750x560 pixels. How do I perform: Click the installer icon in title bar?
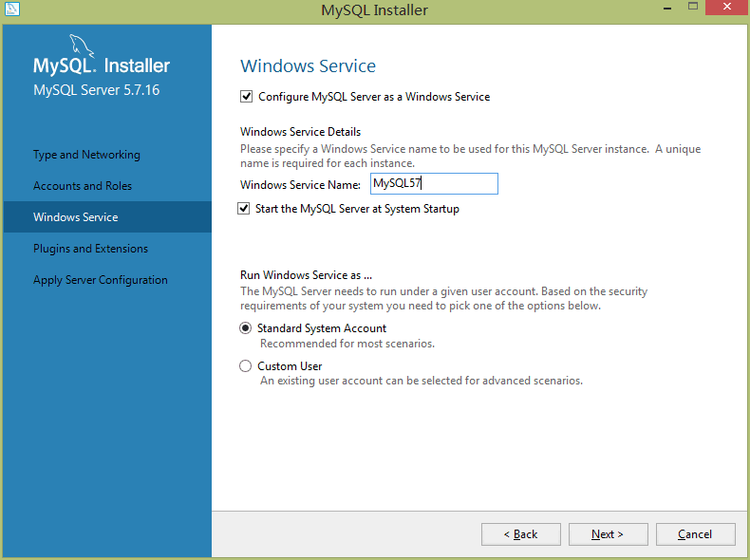(11, 9)
